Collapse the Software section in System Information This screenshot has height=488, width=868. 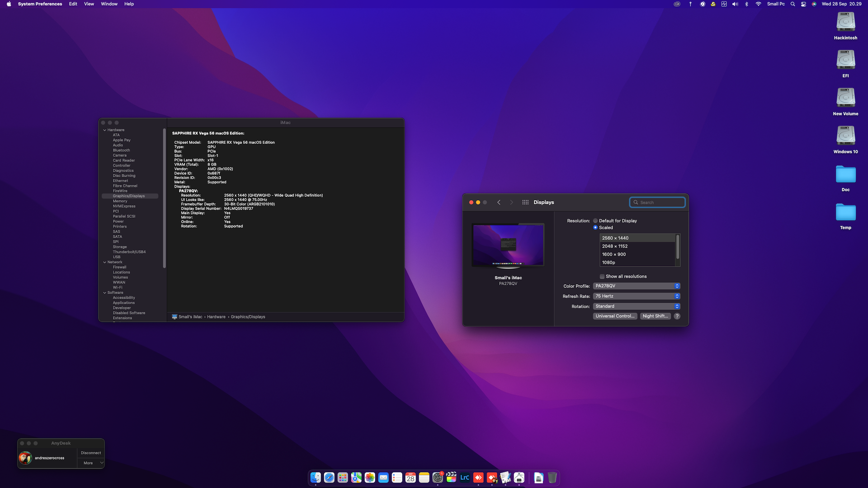tap(105, 293)
